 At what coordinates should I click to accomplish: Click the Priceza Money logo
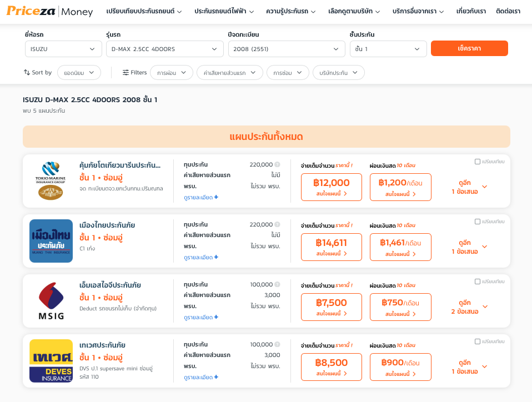(x=49, y=11)
